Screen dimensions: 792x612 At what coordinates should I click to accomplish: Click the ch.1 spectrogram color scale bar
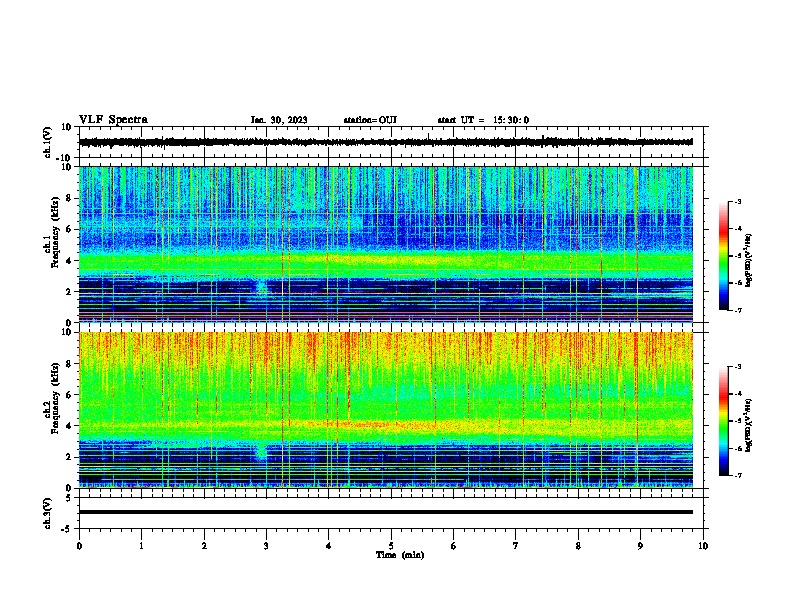point(723,256)
